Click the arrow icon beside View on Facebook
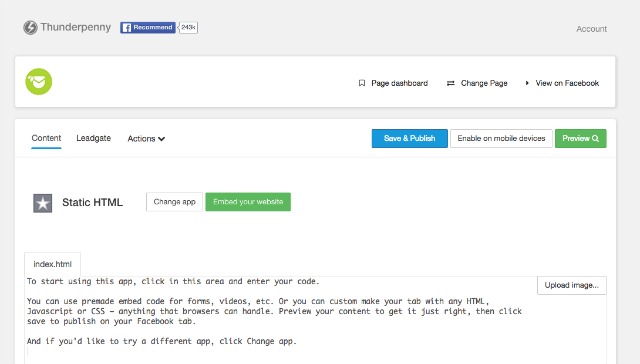Image resolution: width=640 pixels, height=364 pixels. tap(527, 83)
